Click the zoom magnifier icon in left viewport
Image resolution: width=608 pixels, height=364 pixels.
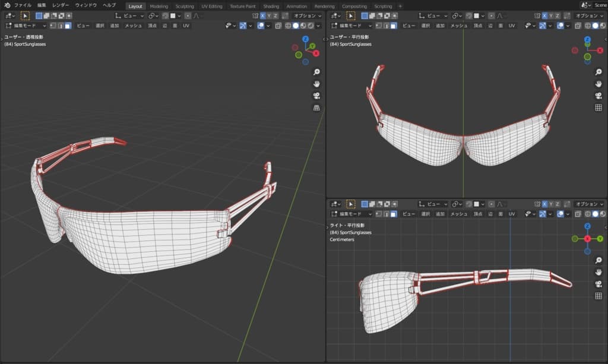tap(316, 72)
